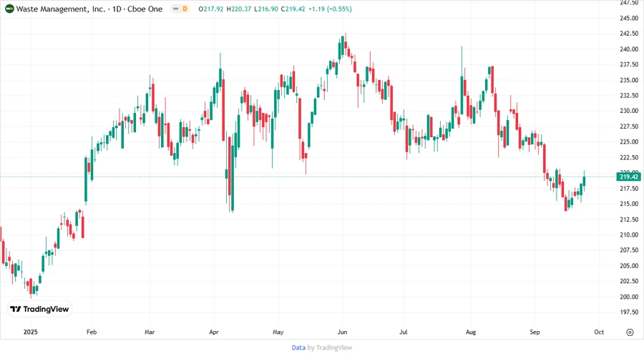
Task: Click the Waste Management, Inc. symbol title
Action: (x=60, y=9)
